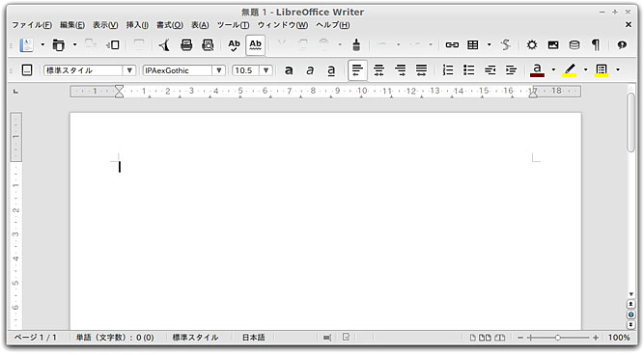
Task: Expand Highlighting color dropdown arrow
Action: (x=585, y=69)
